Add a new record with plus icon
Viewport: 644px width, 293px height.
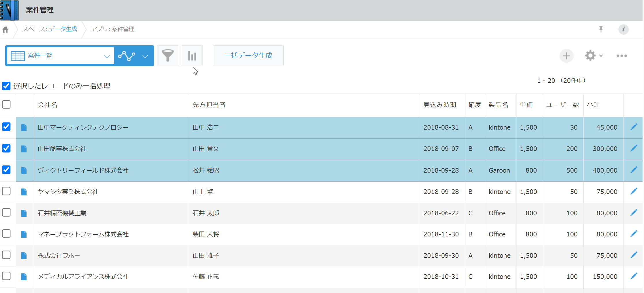pyautogui.click(x=566, y=56)
